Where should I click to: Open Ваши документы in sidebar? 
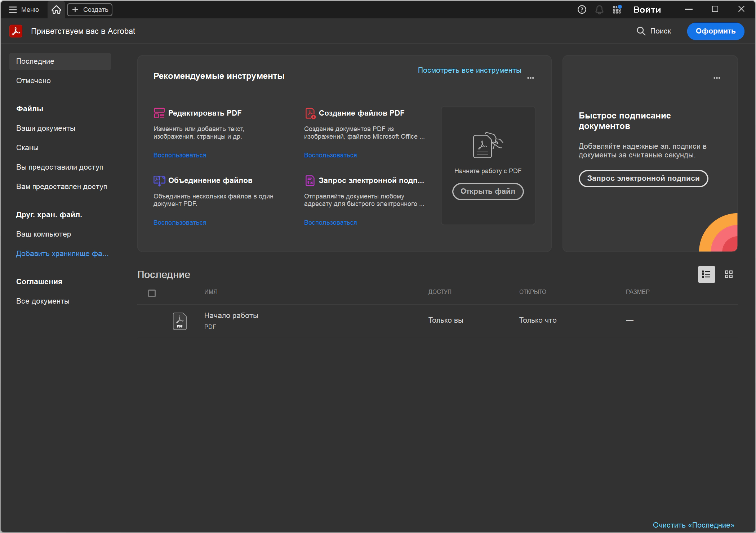click(46, 128)
